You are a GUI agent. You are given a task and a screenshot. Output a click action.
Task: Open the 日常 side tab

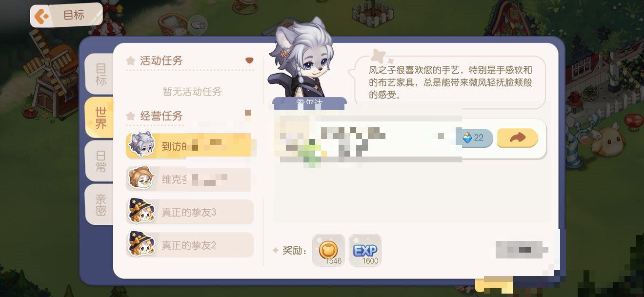click(x=101, y=161)
